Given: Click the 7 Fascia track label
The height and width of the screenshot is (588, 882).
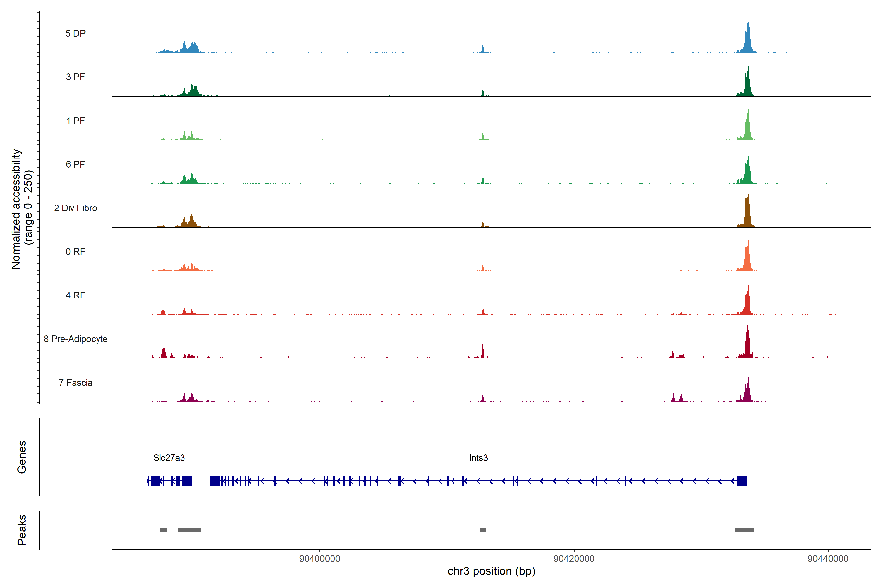Looking at the screenshot, I should 75,383.
